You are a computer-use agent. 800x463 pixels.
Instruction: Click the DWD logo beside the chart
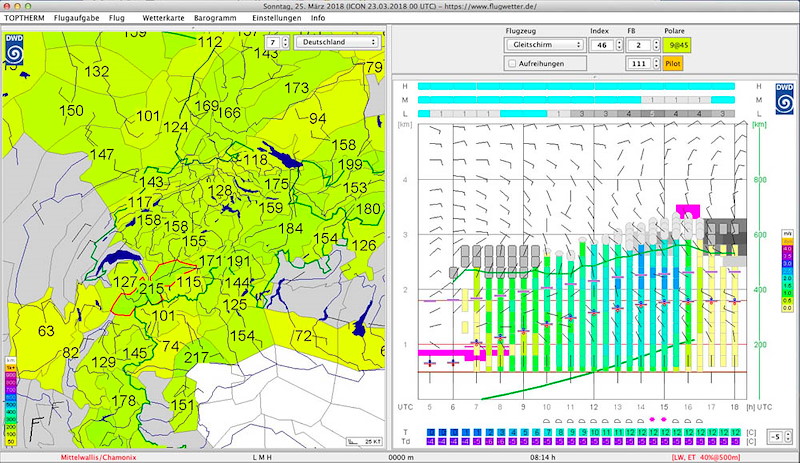(784, 99)
